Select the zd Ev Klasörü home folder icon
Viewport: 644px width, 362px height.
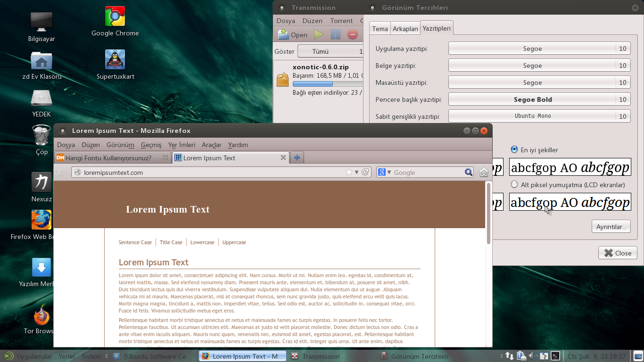click(41, 60)
